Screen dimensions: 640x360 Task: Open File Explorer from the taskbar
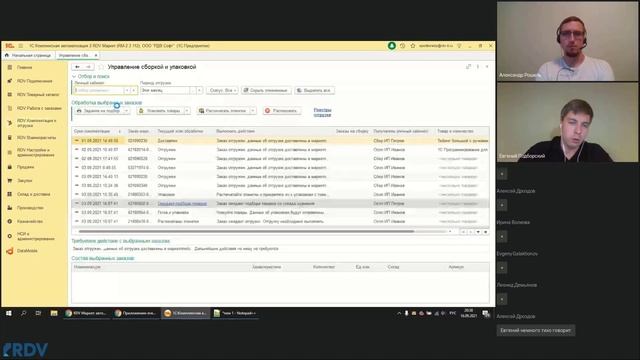click(x=54, y=313)
